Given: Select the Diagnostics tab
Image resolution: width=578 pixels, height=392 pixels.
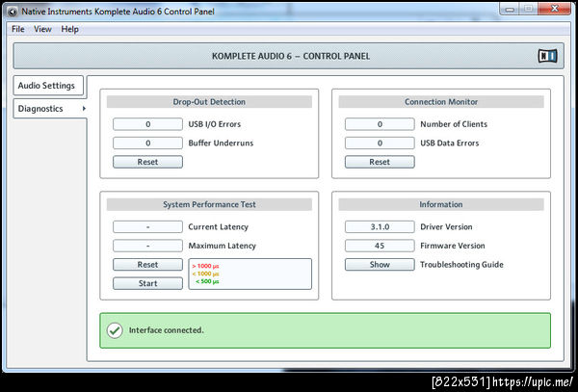Looking at the screenshot, I should [x=50, y=109].
